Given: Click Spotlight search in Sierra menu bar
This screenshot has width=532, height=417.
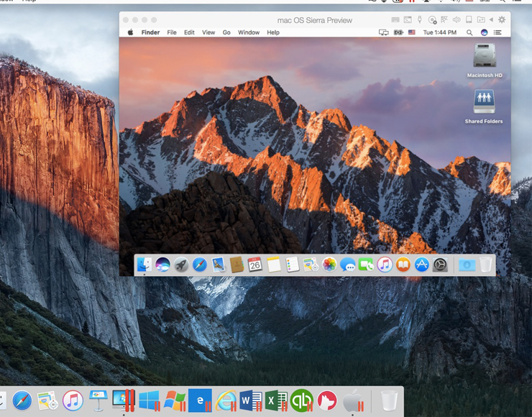Looking at the screenshot, I should click(x=469, y=32).
